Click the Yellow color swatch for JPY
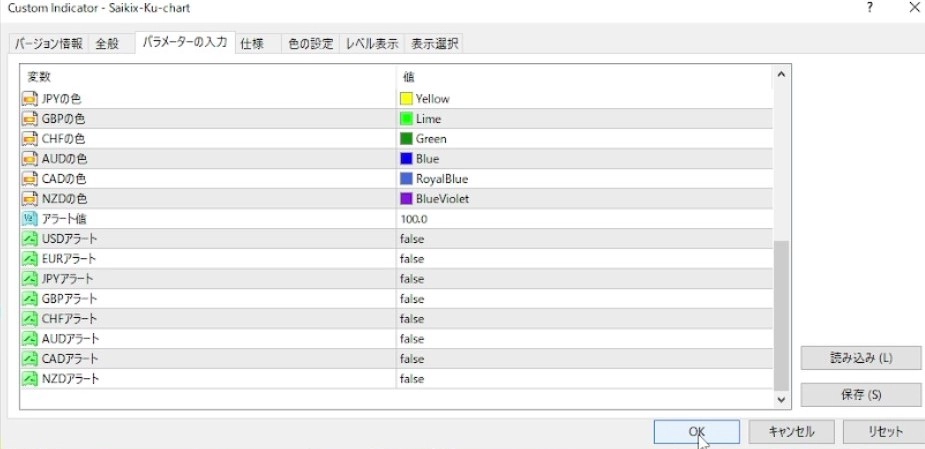925x449 pixels. tap(406, 99)
